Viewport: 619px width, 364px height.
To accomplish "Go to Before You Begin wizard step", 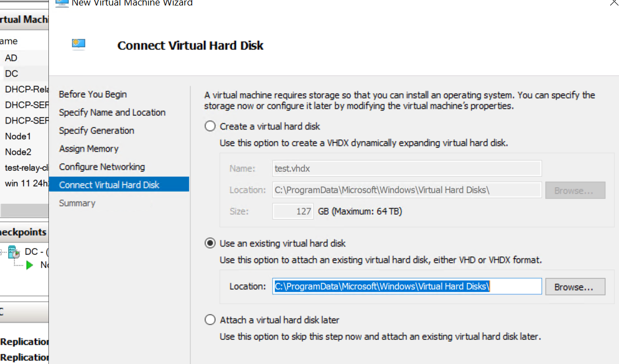I will click(92, 94).
